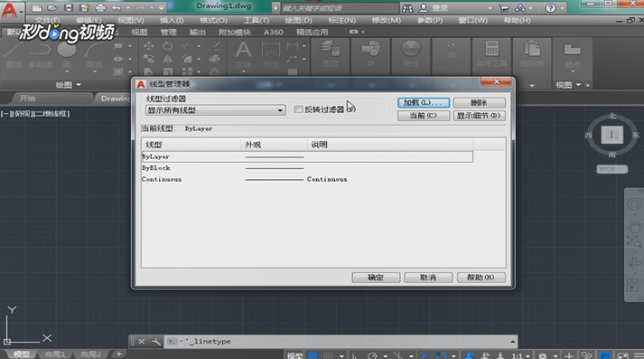The width and height of the screenshot is (644, 359).
Task: Close the 线型管理器 dialog
Action: point(496,81)
